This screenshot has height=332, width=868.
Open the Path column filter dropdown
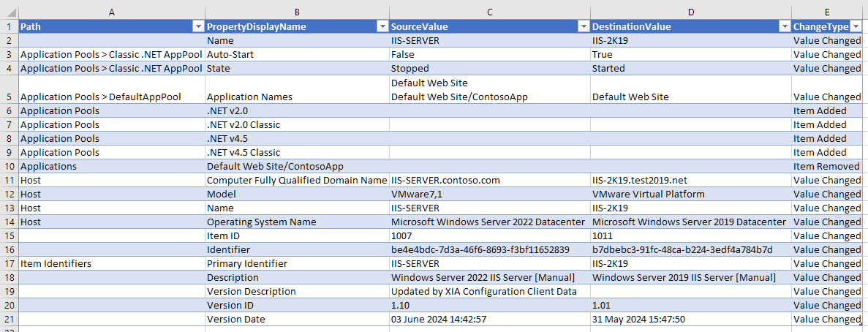197,26
